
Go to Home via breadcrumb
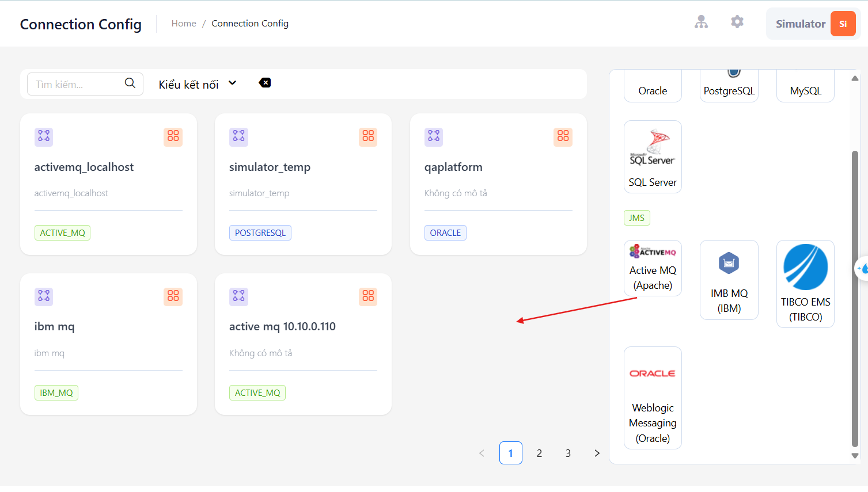(184, 24)
